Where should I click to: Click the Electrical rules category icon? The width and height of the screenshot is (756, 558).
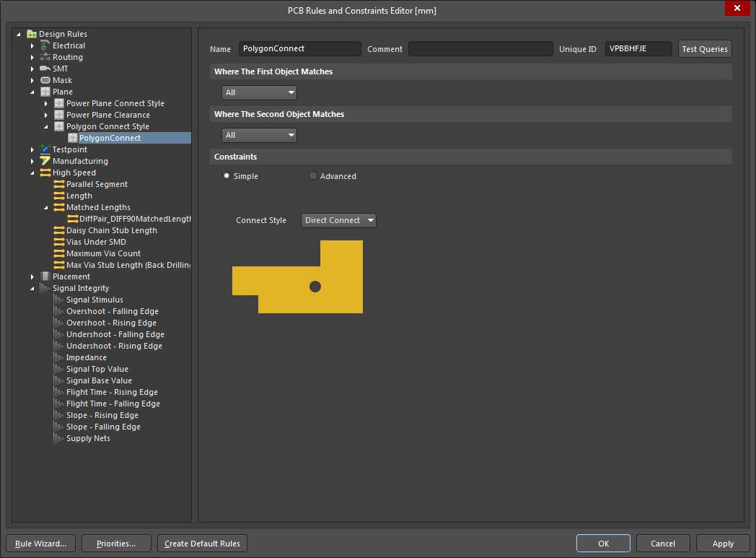pos(45,45)
